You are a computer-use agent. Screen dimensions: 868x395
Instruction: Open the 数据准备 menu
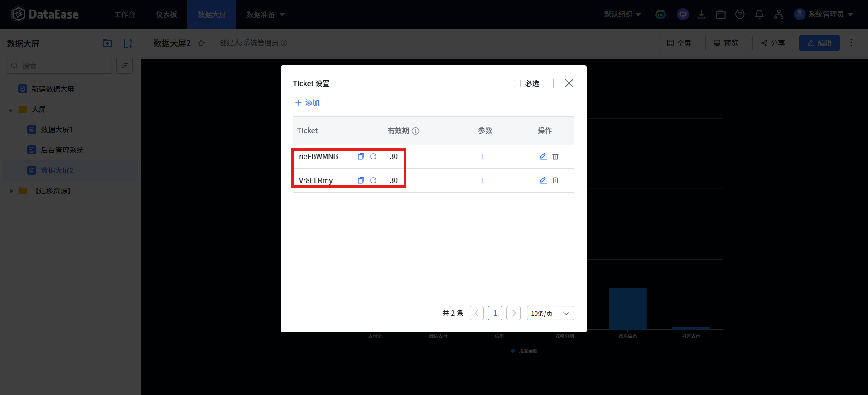265,14
